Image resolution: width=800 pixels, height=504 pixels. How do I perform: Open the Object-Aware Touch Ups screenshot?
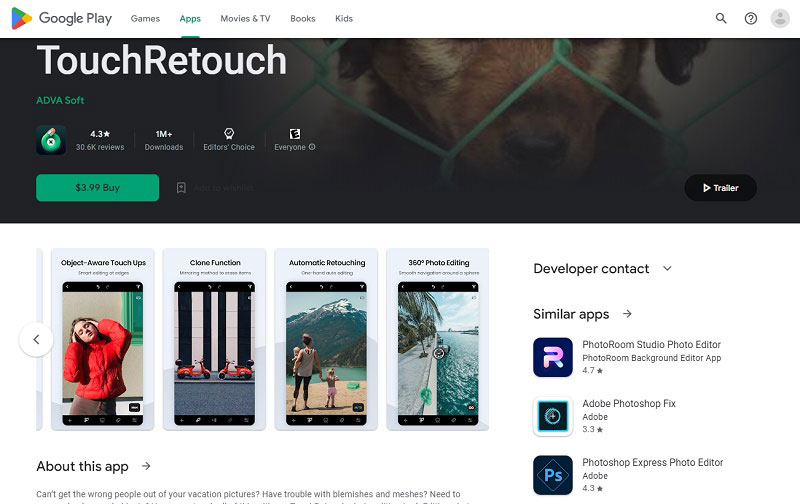[x=103, y=339]
